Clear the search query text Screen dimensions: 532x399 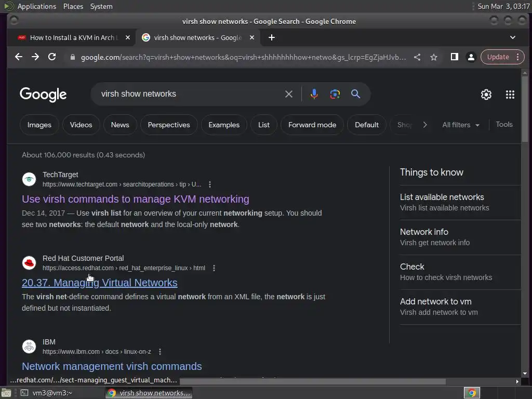click(x=289, y=94)
